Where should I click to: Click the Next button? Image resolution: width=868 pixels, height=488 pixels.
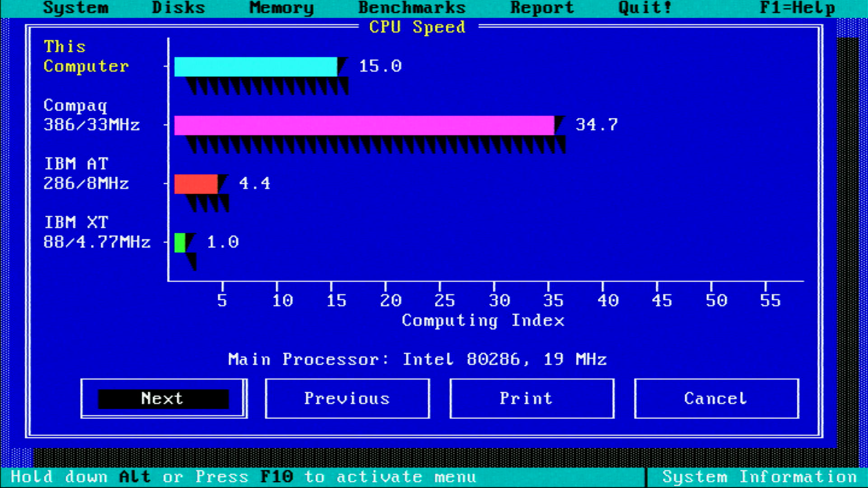(x=164, y=399)
